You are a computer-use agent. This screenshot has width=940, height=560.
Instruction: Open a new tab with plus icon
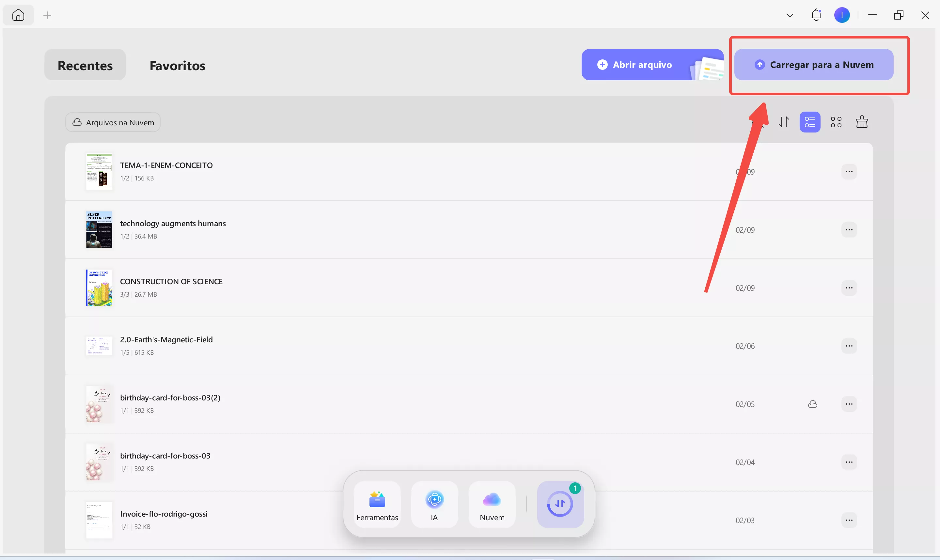(47, 15)
